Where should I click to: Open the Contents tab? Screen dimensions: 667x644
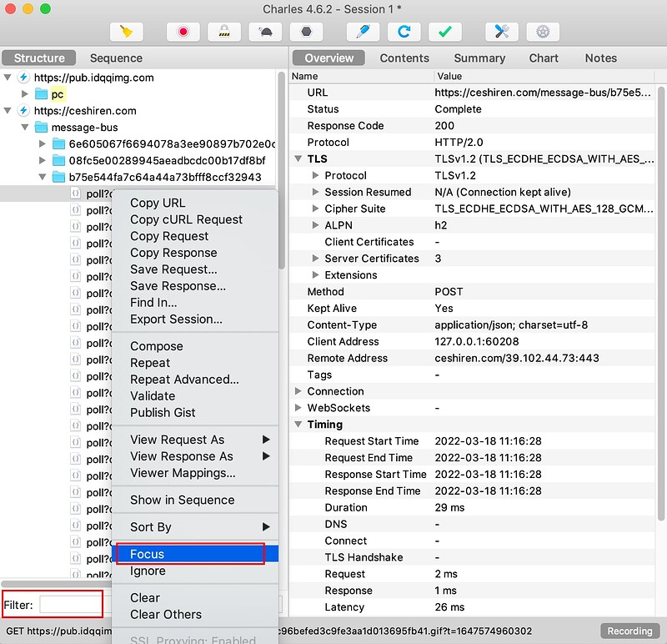(x=404, y=58)
